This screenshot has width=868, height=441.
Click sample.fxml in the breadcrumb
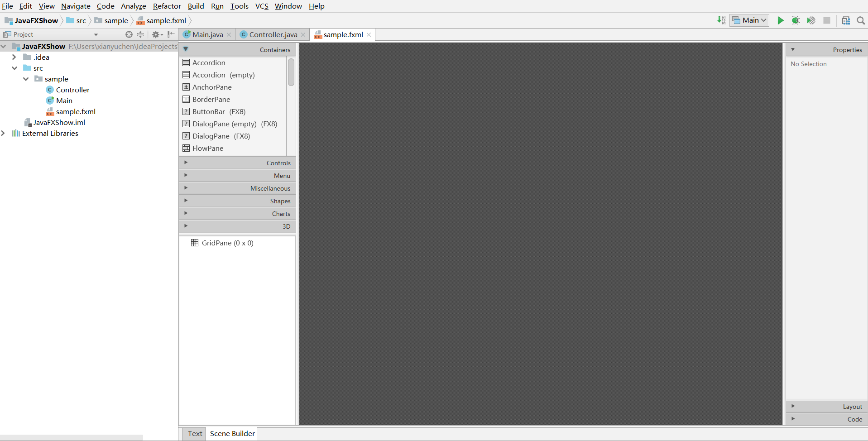(162, 20)
